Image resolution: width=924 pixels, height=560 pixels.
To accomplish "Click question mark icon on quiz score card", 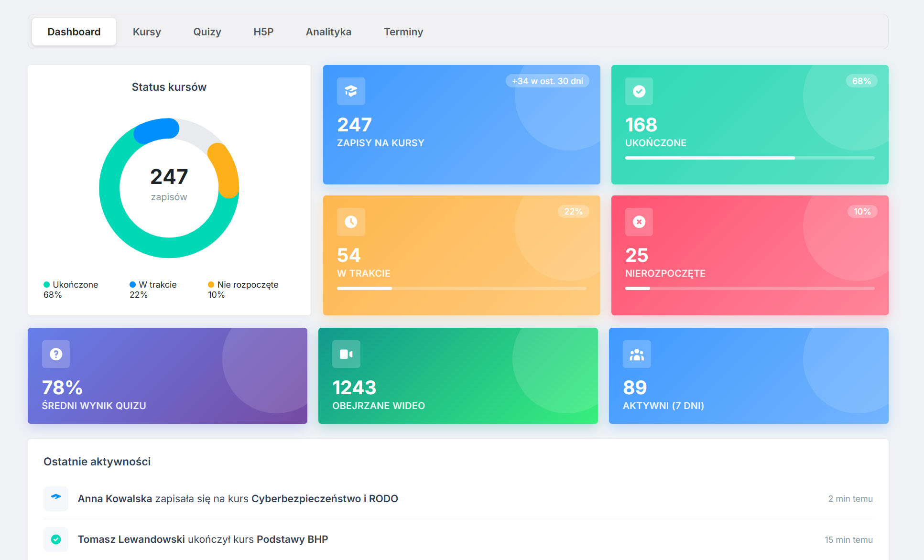I will coord(56,354).
